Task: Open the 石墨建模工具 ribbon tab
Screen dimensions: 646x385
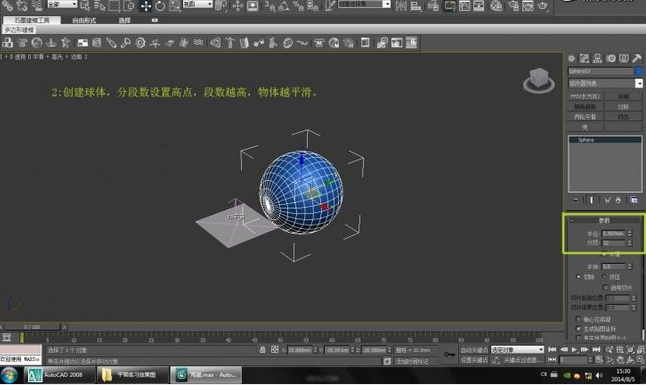Action: click(32, 20)
